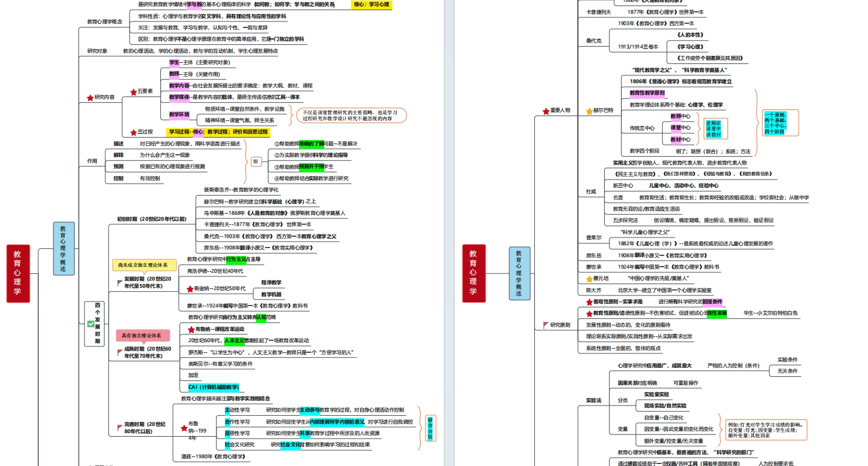The height and width of the screenshot is (466, 868).
Task: Click the red star next to 斯金纳
Action: (x=190, y=289)
